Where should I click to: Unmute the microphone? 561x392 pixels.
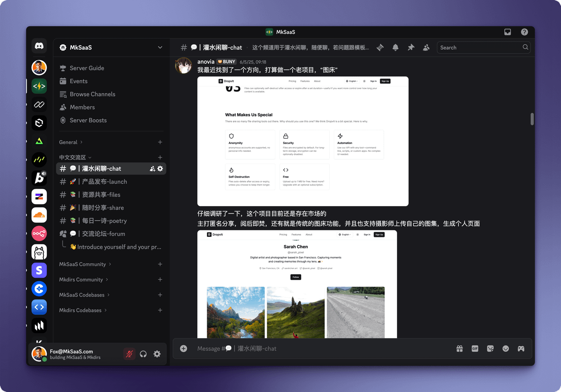(129, 354)
